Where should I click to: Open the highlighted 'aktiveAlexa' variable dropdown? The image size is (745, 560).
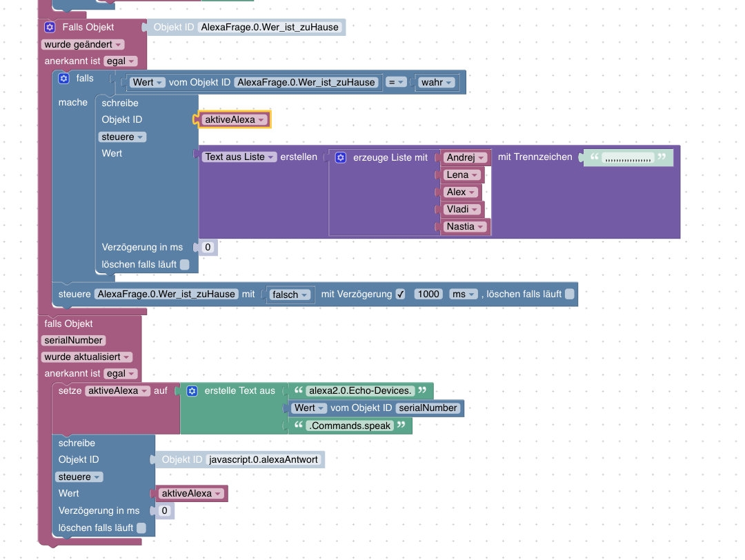pyautogui.click(x=235, y=120)
